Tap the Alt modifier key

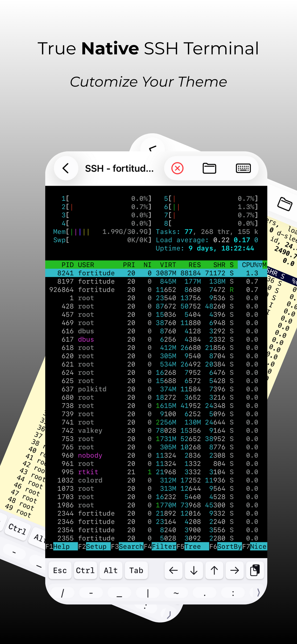(111, 571)
